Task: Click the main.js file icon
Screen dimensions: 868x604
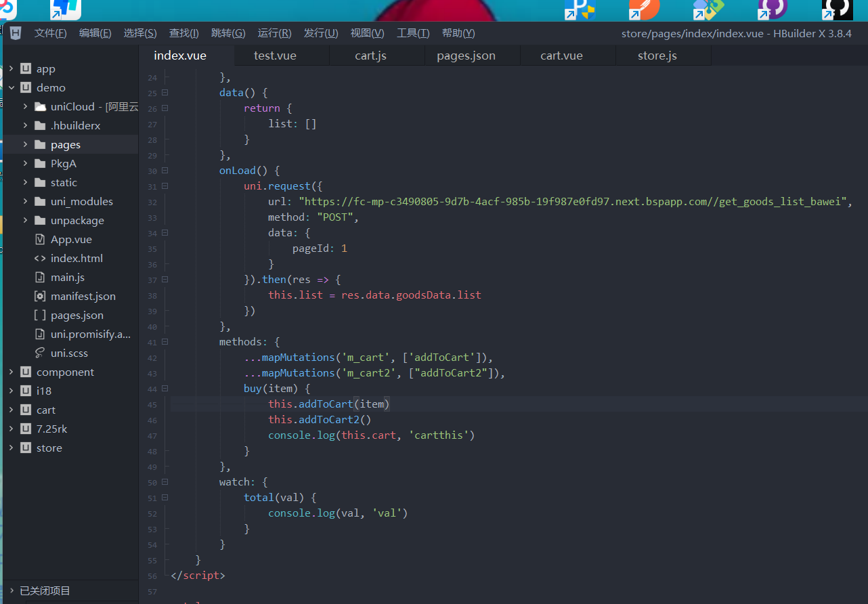Action: click(x=39, y=277)
